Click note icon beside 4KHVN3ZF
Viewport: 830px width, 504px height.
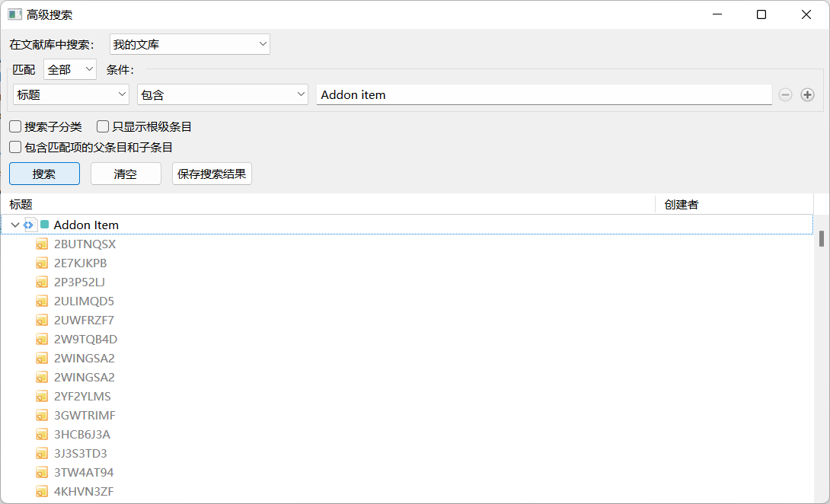pos(42,492)
